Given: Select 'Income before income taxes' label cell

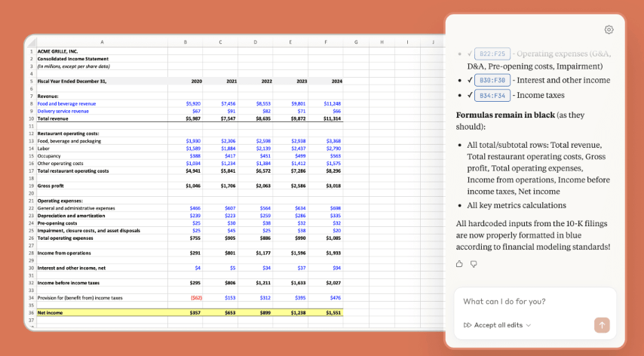Looking at the screenshot, I should (102, 283).
